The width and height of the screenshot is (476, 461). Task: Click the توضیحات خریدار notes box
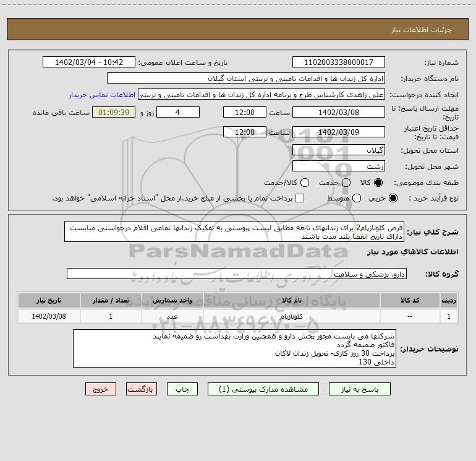pyautogui.click(x=234, y=348)
